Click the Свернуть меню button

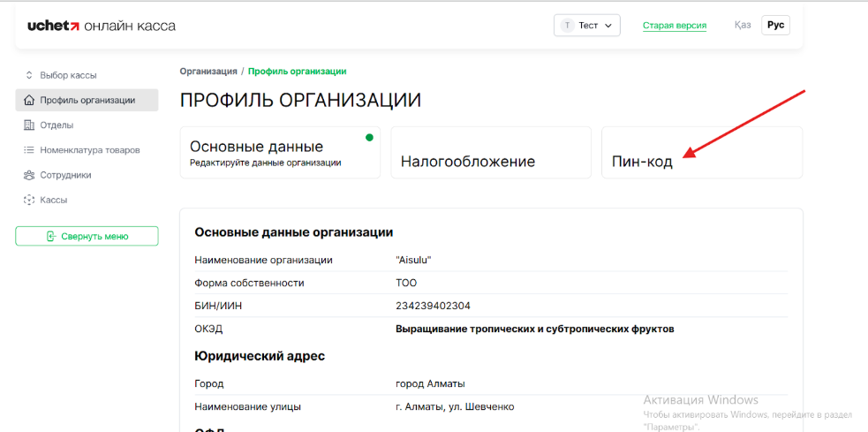click(x=87, y=236)
